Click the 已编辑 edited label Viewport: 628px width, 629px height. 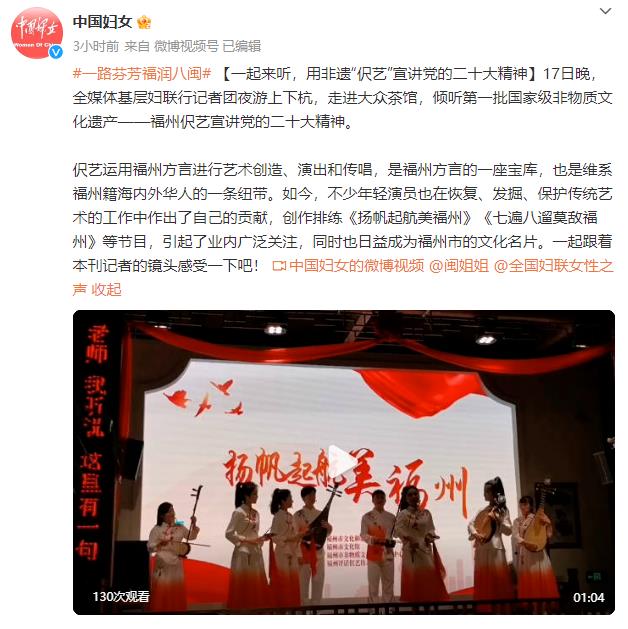pos(241,46)
